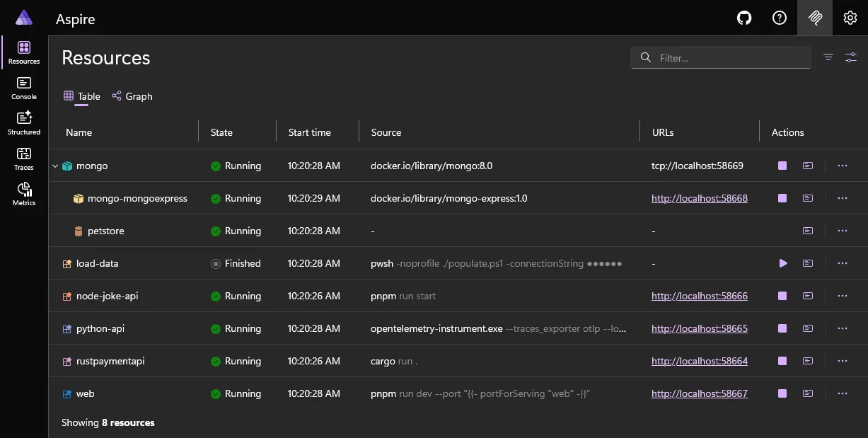868x438 pixels.
Task: Select the Table view tab
Action: (82, 96)
